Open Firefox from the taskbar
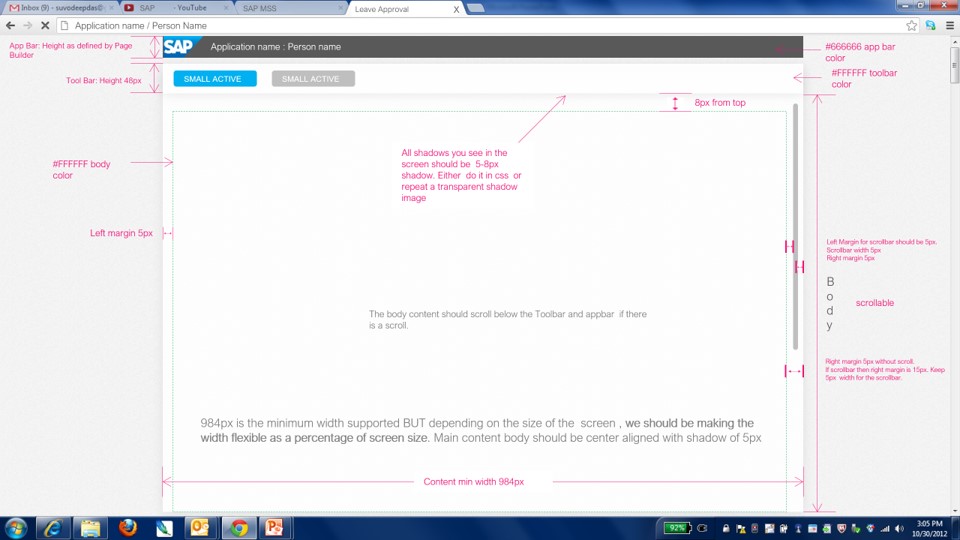This screenshot has height=540, width=960. [x=127, y=527]
